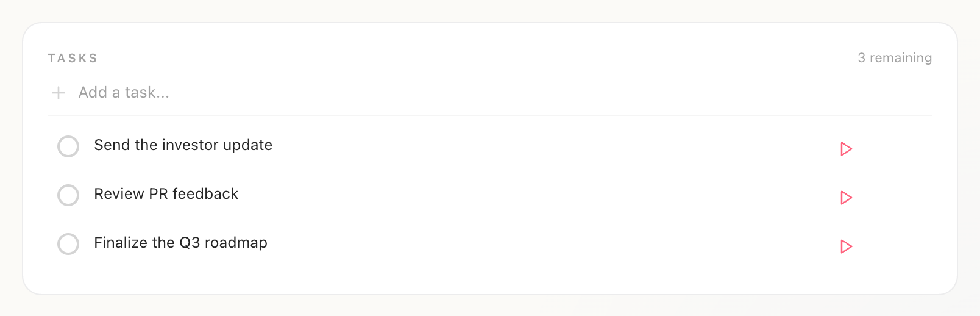Click the Finalize the Q3 roadmap title
The image size is (980, 316).
click(x=180, y=243)
